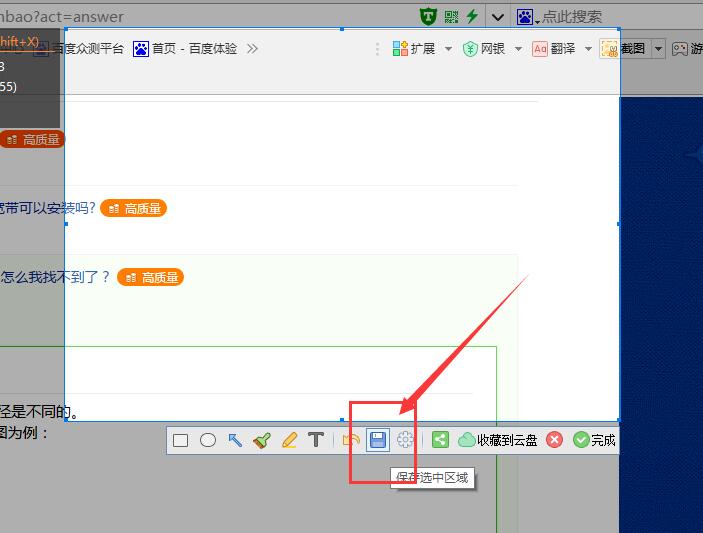Image resolution: width=703 pixels, height=533 pixels.
Task: Undo the last annotation
Action: click(351, 440)
